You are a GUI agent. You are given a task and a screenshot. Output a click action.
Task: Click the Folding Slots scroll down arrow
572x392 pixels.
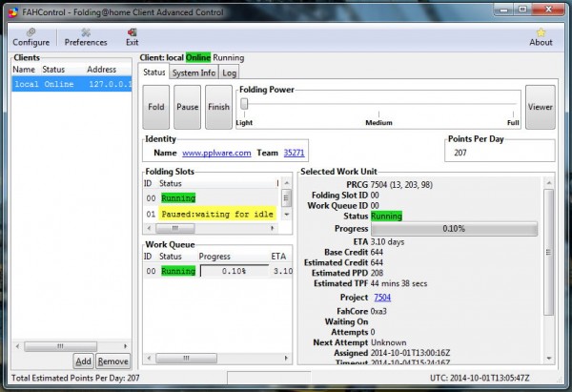(x=287, y=215)
